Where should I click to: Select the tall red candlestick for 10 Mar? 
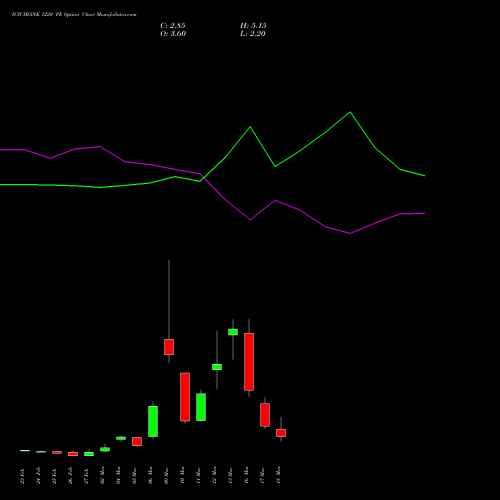point(185,397)
